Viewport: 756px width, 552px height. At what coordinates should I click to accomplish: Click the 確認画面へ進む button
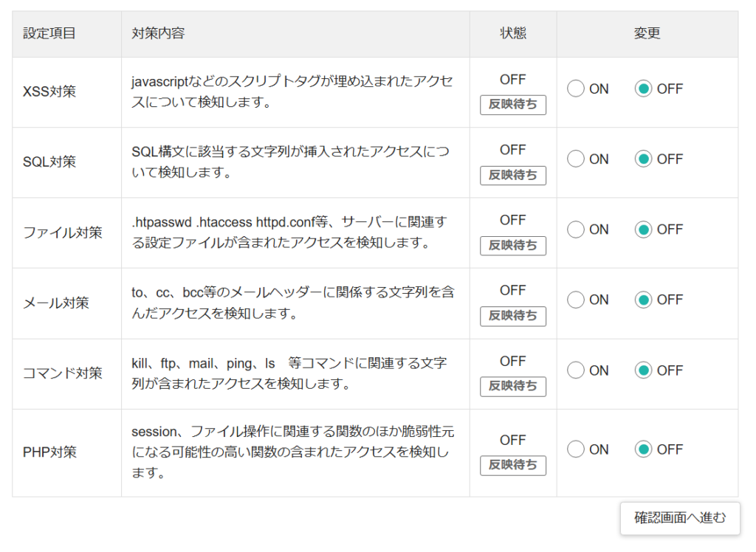[x=680, y=518]
